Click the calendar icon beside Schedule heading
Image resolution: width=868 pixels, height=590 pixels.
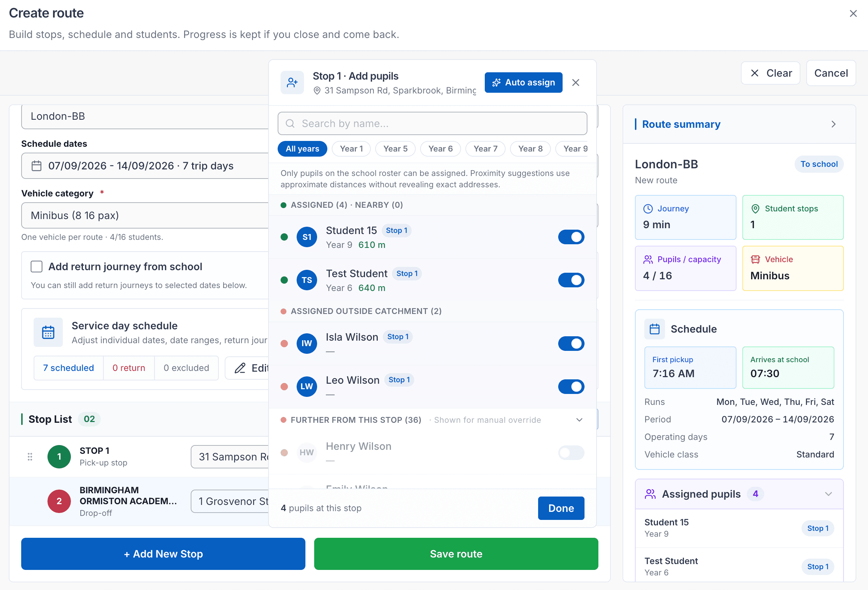(x=654, y=329)
